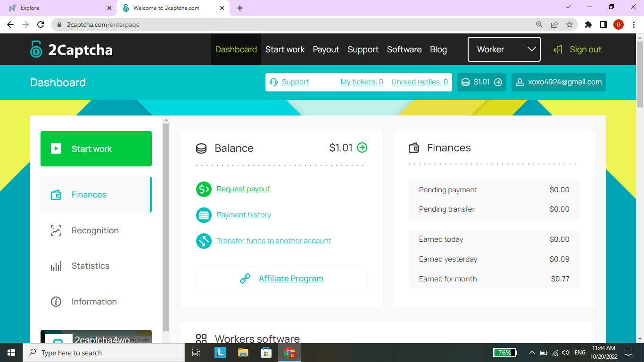This screenshot has width=644, height=362.
Task: Click the Workers software grid icon
Action: pyautogui.click(x=201, y=339)
